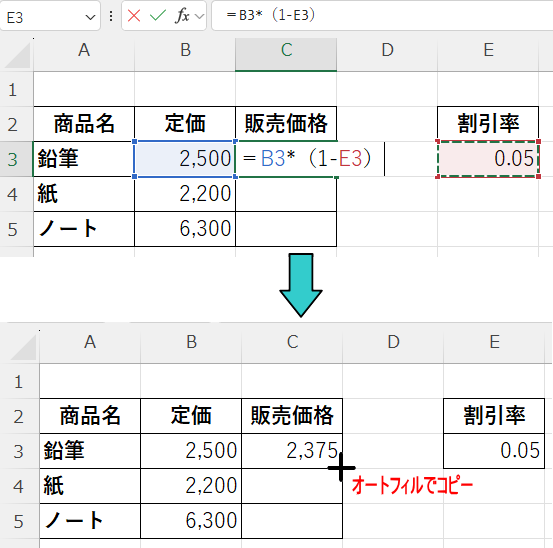Click the 2,375 sale price cell
The height and width of the screenshot is (548, 553).
click(292, 451)
